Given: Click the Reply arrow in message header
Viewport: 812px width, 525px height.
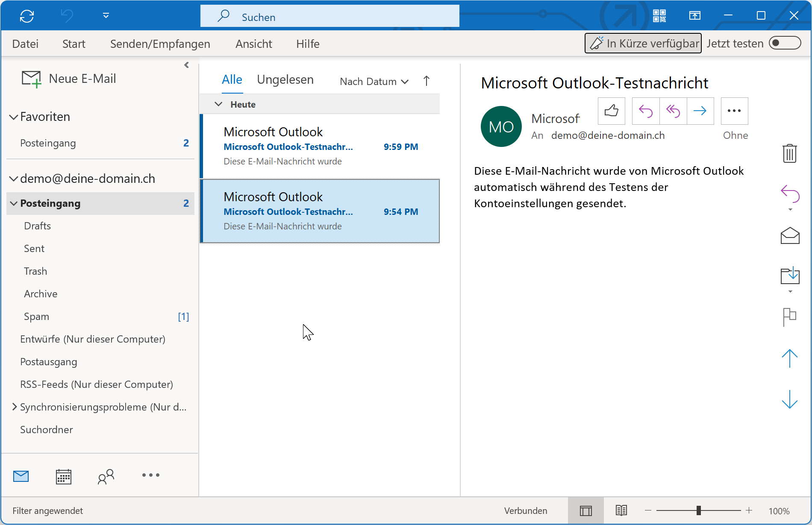Looking at the screenshot, I should pos(646,111).
